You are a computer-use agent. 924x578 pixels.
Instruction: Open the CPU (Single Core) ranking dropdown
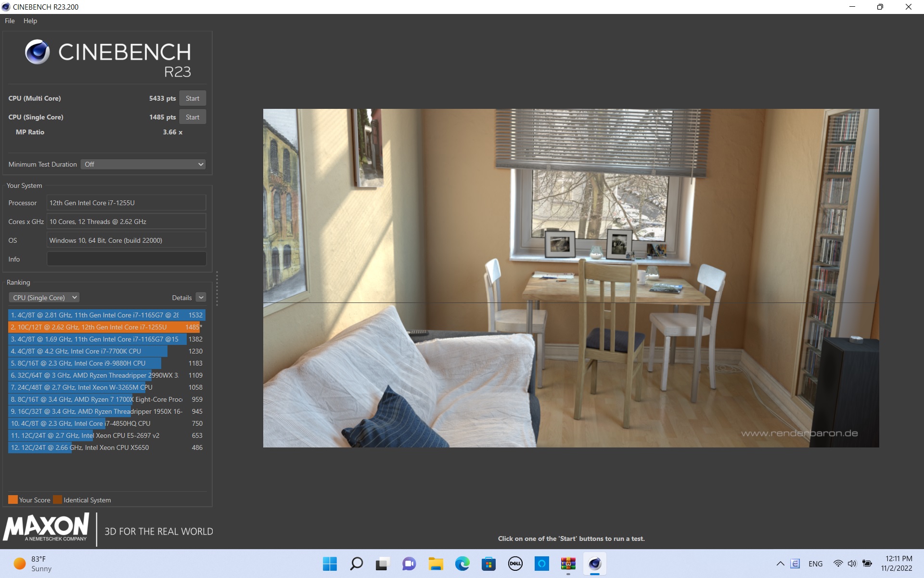point(44,298)
